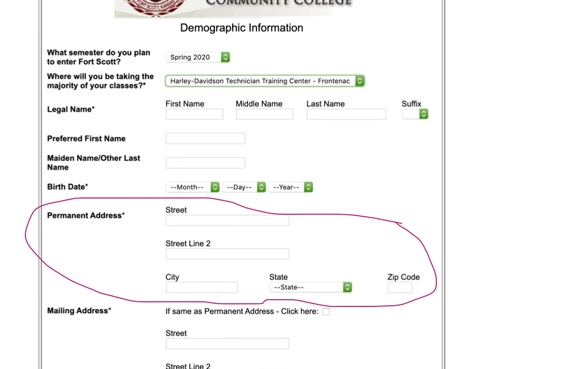Viewport: 588px width, 369px height.
Task: Click the Middle Name text box
Action: click(x=264, y=115)
